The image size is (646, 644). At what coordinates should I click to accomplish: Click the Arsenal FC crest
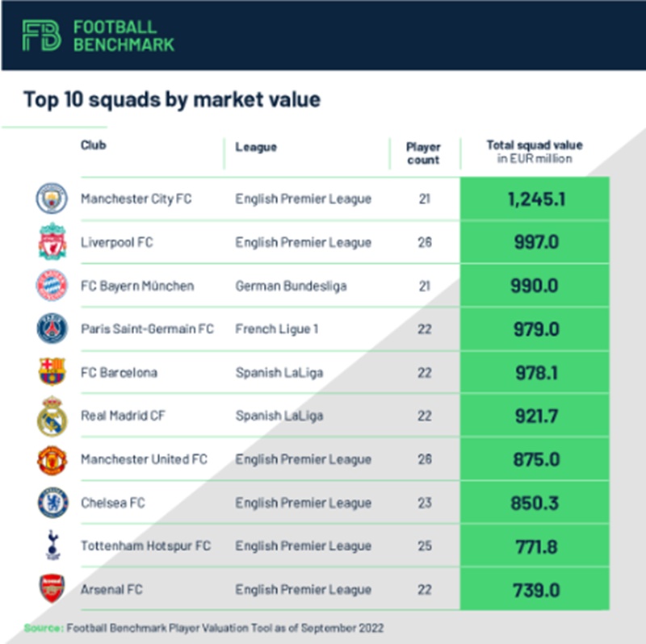52,590
